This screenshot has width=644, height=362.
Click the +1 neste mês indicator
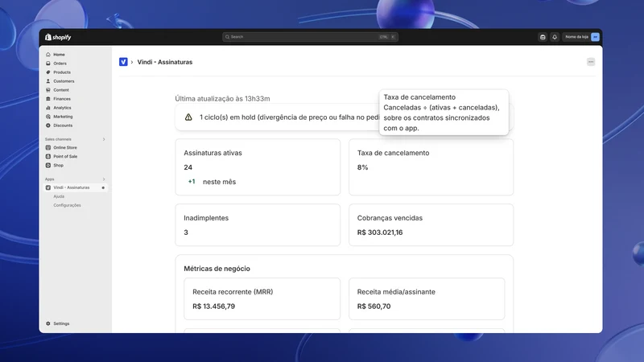click(212, 182)
